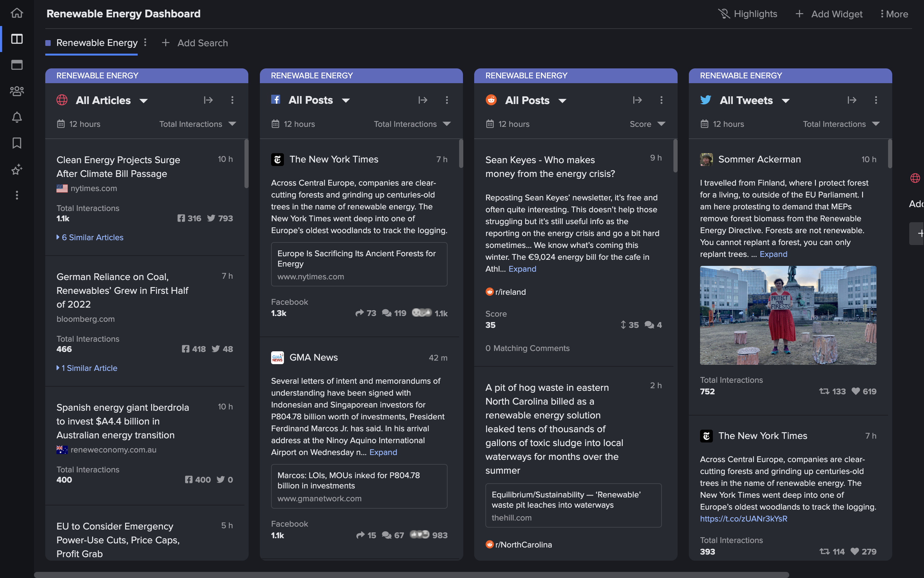Select the dashboard columns icon in sidebar
The width and height of the screenshot is (924, 578).
pyautogui.click(x=17, y=39)
